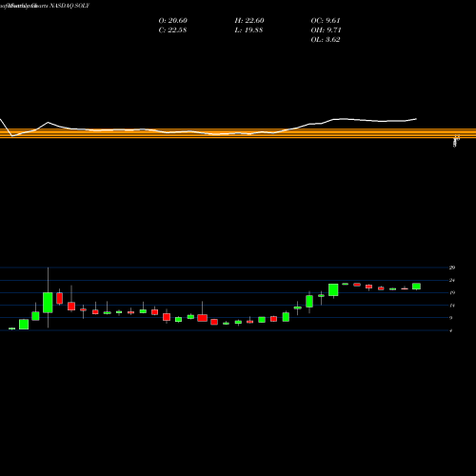Click the price axis label "4"
Screen dimensions: 476x476
[x=451, y=330]
